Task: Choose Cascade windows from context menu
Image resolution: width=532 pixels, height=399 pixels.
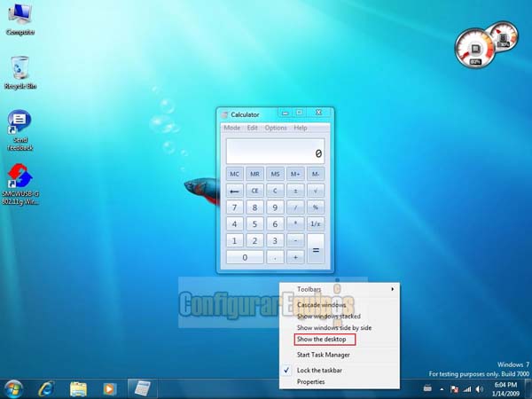Action: 340,305
